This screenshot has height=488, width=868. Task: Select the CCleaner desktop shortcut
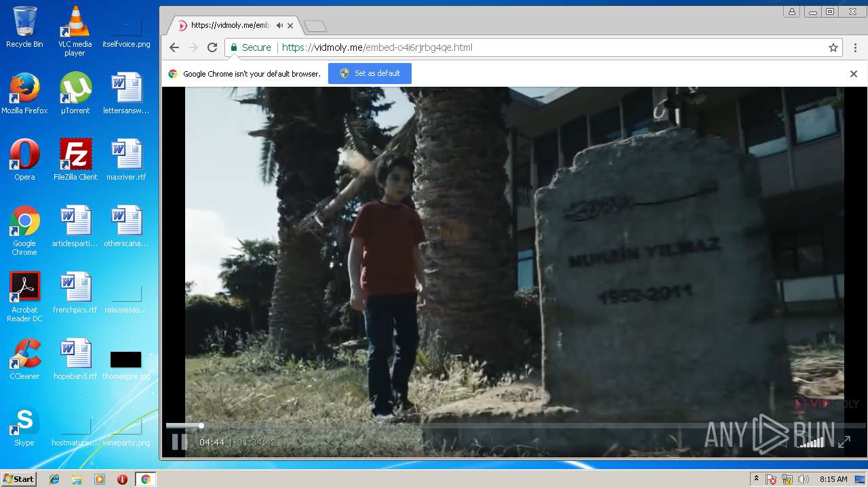click(24, 359)
